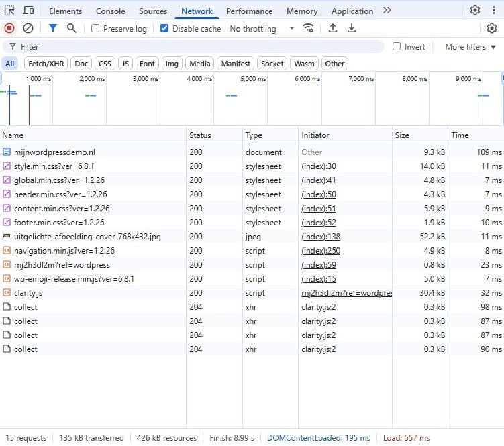Open DevTools three-dot menu

(494, 11)
